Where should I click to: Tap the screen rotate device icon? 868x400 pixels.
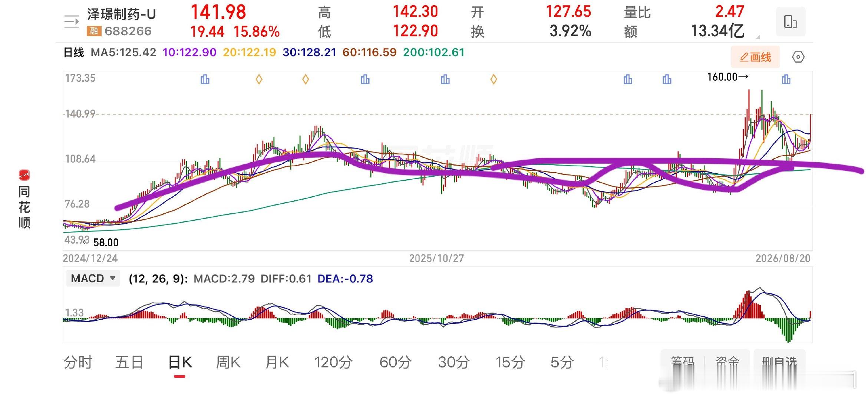pyautogui.click(x=791, y=21)
